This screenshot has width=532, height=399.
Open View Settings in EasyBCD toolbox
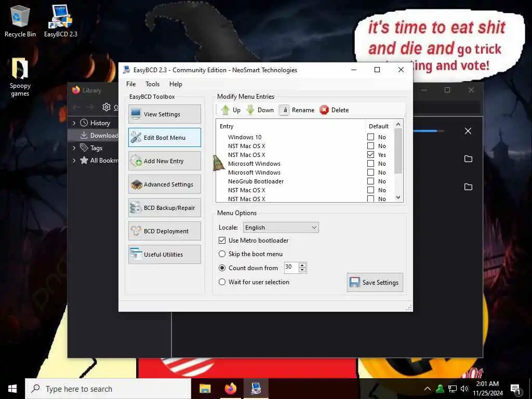(165, 114)
